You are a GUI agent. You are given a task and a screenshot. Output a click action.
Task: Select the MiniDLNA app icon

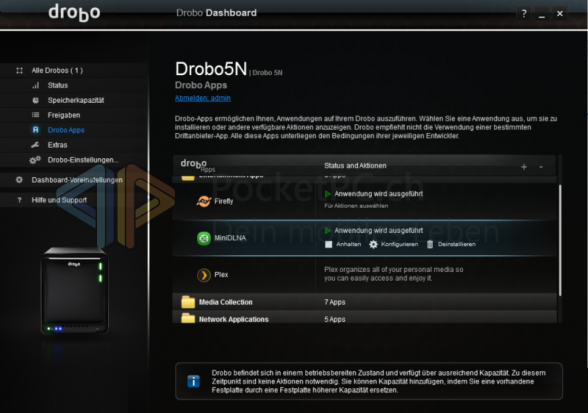click(x=204, y=238)
